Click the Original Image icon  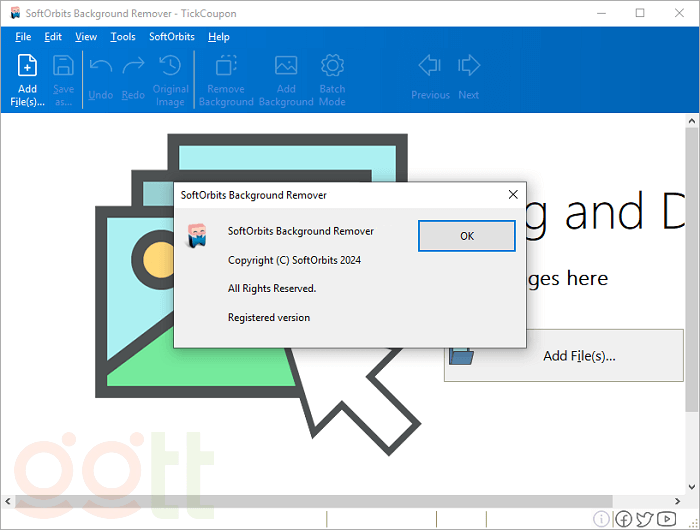click(170, 78)
